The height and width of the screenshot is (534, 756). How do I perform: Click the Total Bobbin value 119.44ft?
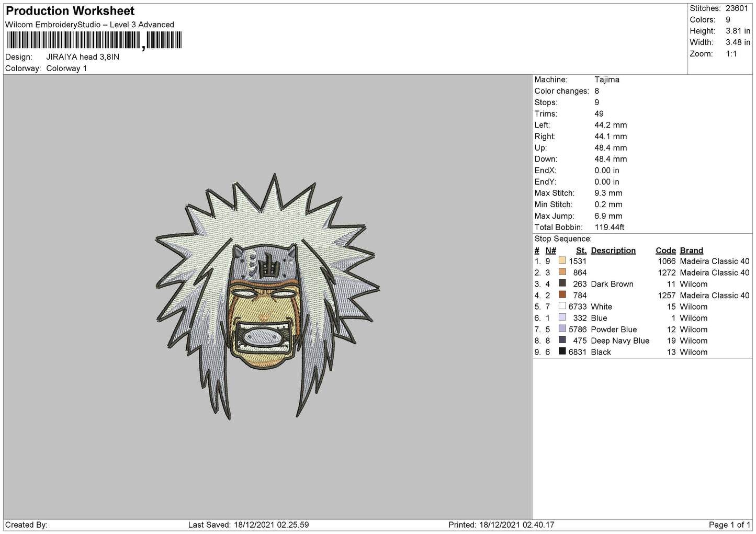pos(610,228)
